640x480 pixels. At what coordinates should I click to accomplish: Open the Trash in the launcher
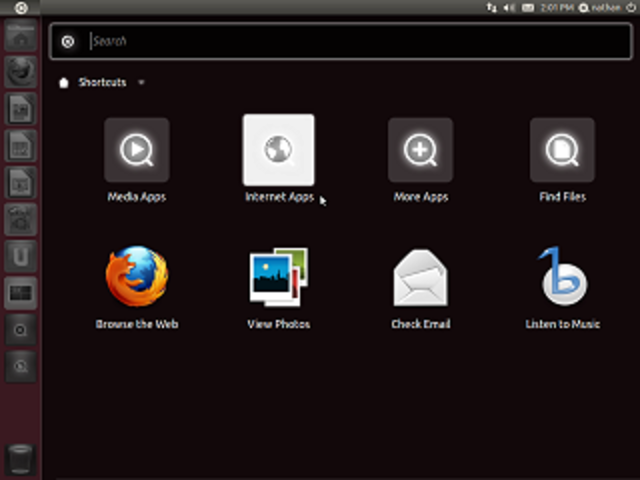20,460
